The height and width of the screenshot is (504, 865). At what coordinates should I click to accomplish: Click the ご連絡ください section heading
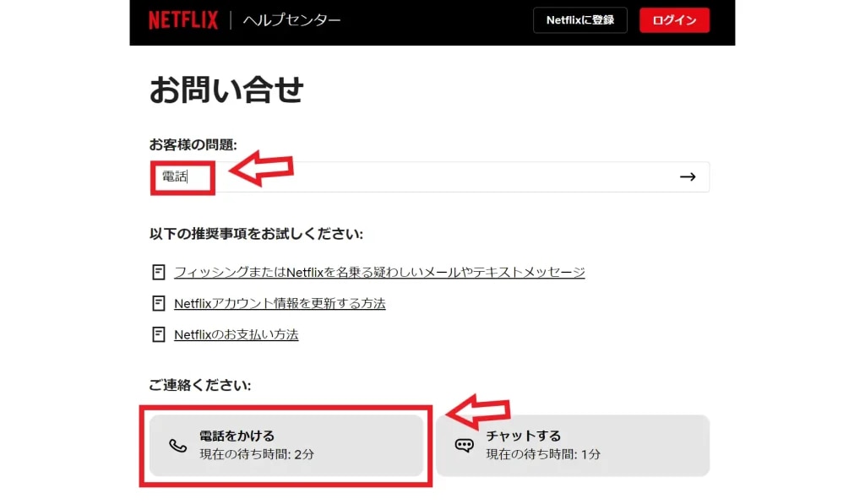(x=200, y=385)
